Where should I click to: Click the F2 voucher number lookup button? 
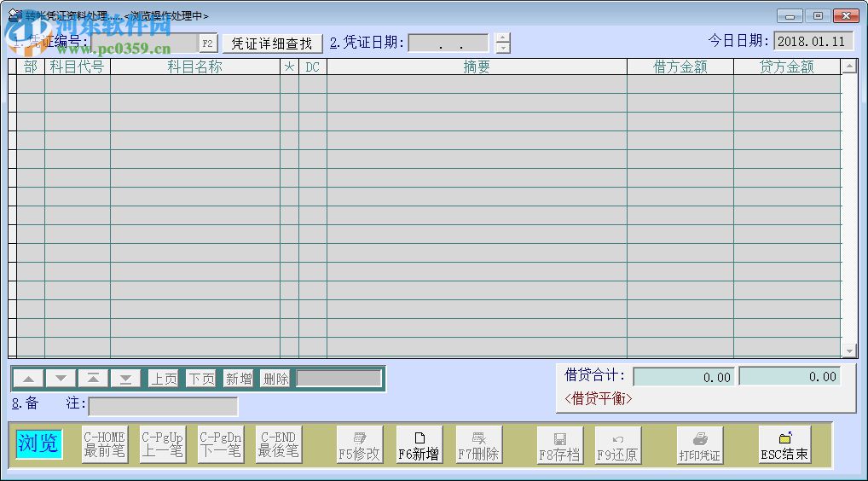click(207, 43)
